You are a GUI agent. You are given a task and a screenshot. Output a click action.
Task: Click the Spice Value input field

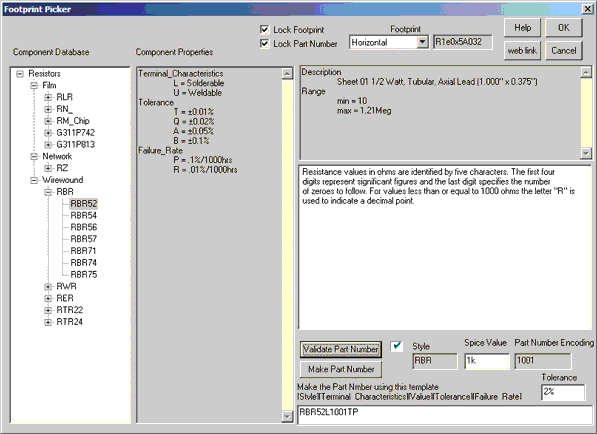click(x=487, y=361)
